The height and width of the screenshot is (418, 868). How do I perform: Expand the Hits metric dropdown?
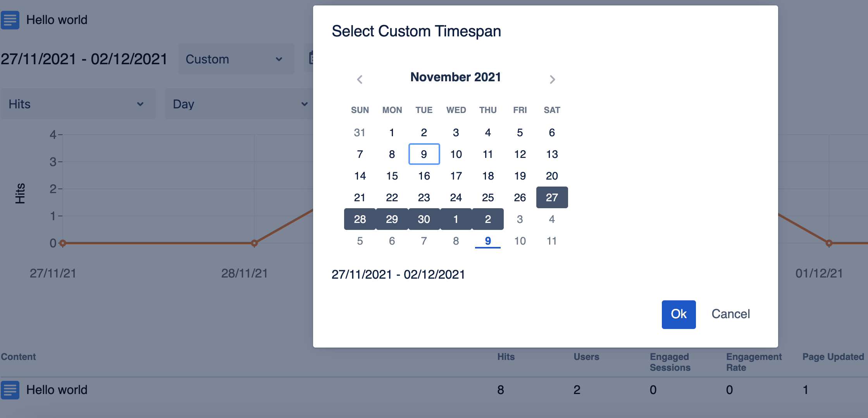click(x=78, y=104)
